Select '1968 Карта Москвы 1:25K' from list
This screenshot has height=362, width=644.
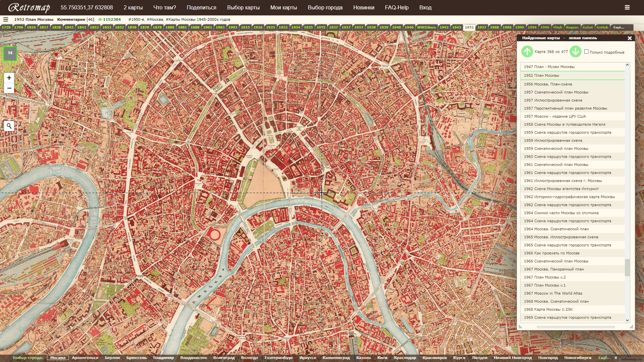tap(548, 309)
